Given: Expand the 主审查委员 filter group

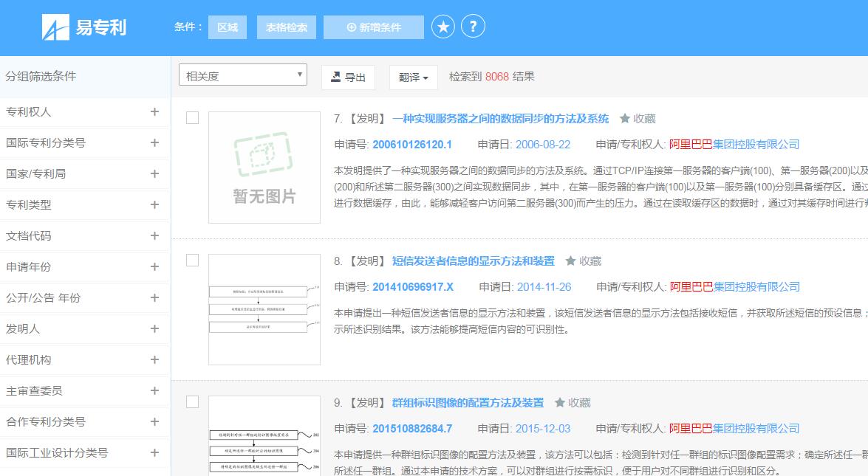Looking at the screenshot, I should coord(154,390).
